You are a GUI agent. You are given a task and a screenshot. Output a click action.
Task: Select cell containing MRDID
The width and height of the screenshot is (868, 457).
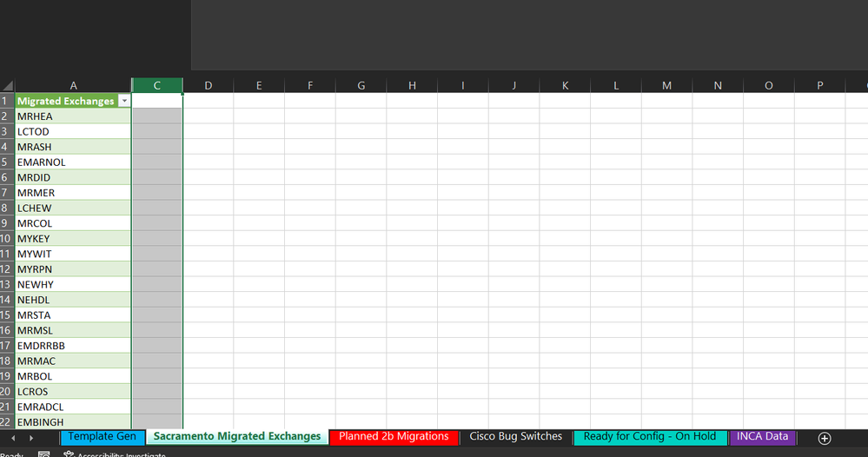tap(73, 177)
